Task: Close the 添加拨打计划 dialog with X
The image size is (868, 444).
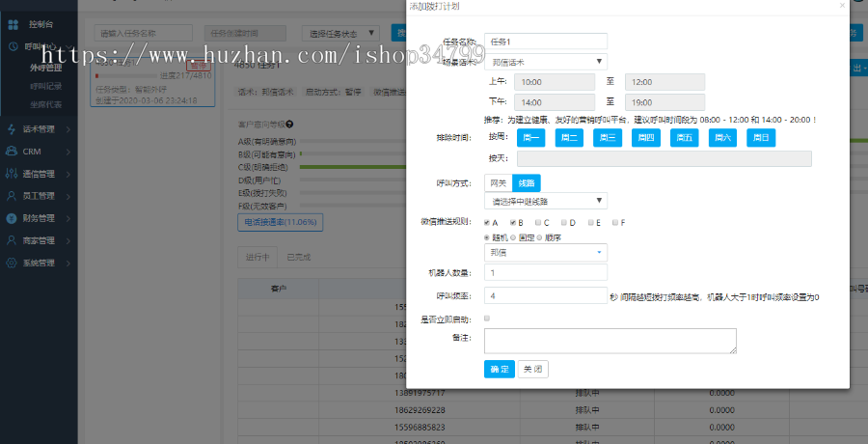Action: tap(842, 6)
